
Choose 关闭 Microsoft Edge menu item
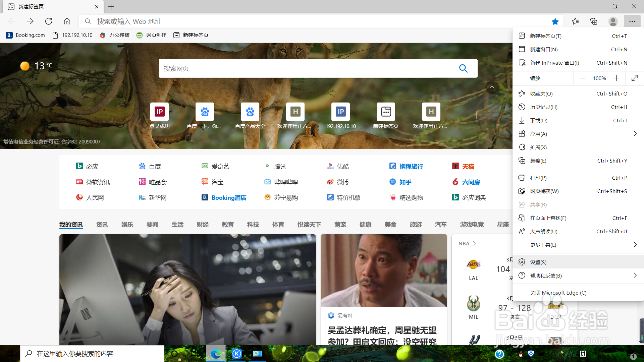coord(578,293)
